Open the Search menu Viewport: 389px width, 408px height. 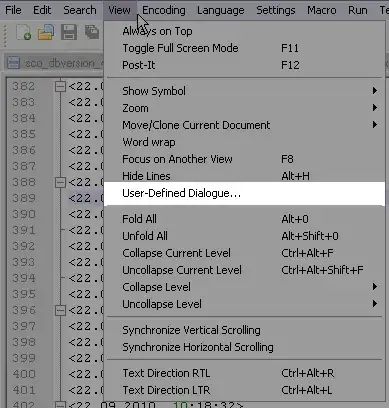[80, 10]
